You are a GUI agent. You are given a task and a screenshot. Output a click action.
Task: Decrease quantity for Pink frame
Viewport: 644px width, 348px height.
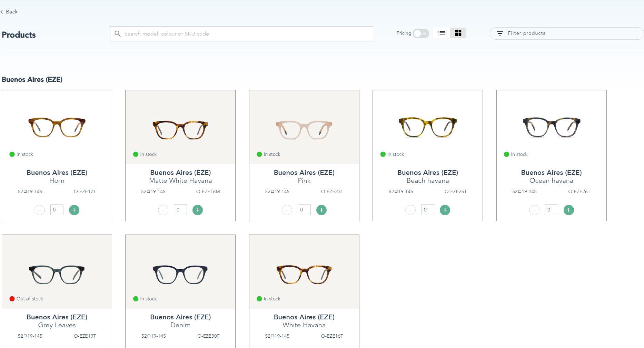(287, 210)
